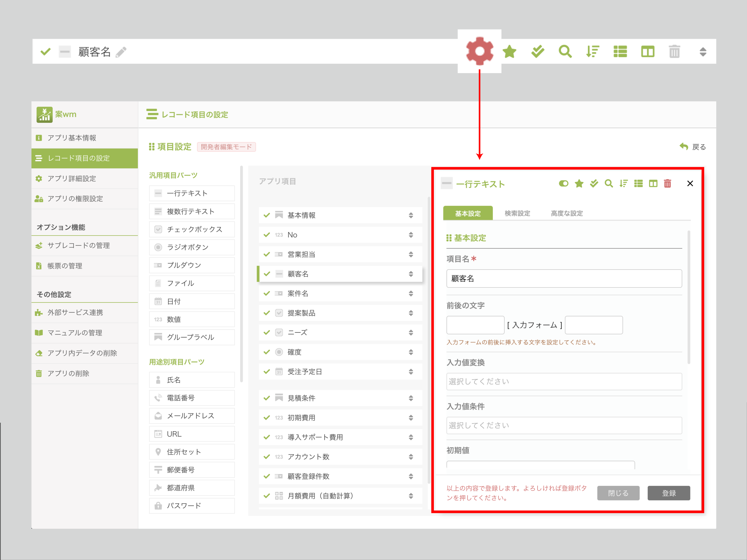Toggle the check mark on 営業担当 row
The height and width of the screenshot is (560, 747).
pyautogui.click(x=267, y=254)
